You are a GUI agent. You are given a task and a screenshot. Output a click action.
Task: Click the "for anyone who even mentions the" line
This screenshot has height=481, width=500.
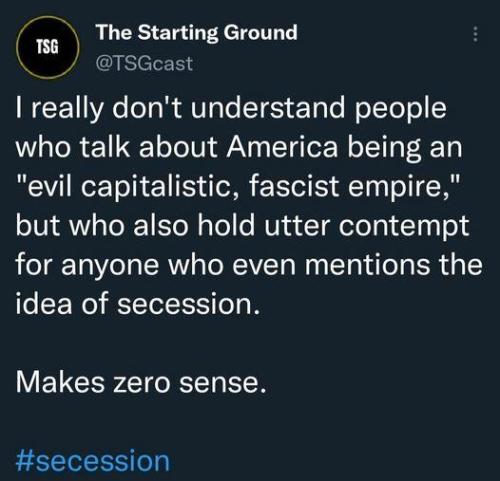249,264
